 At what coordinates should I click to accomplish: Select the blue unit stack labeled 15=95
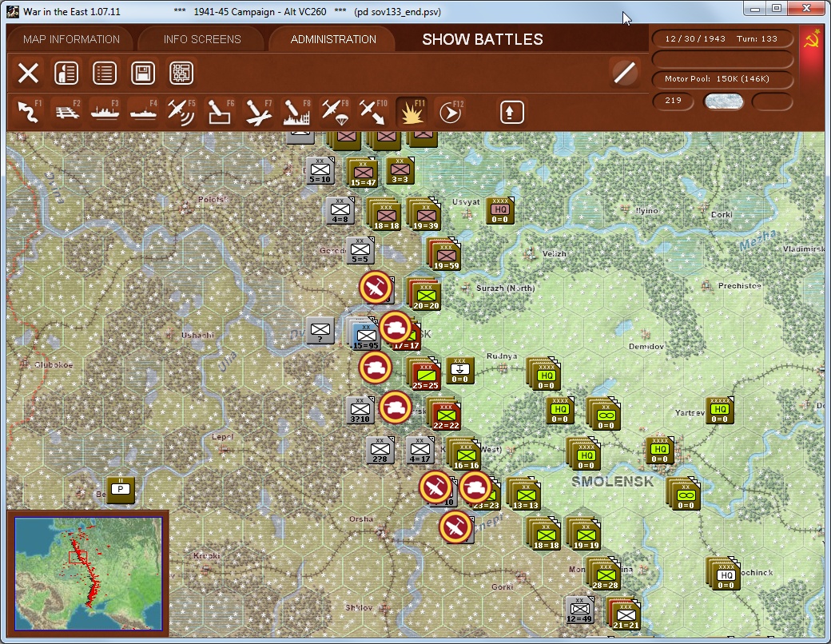[363, 334]
